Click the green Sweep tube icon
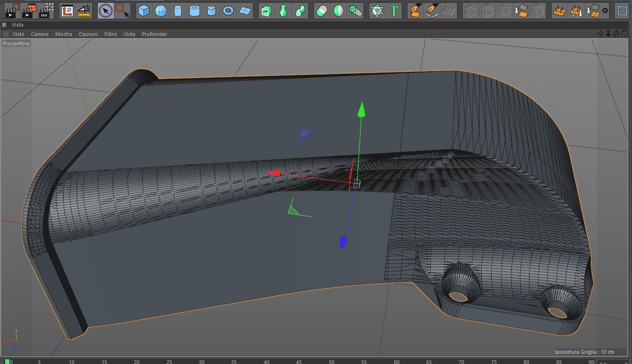Image resolution: width=632 pixels, height=364 pixels. 300,11
